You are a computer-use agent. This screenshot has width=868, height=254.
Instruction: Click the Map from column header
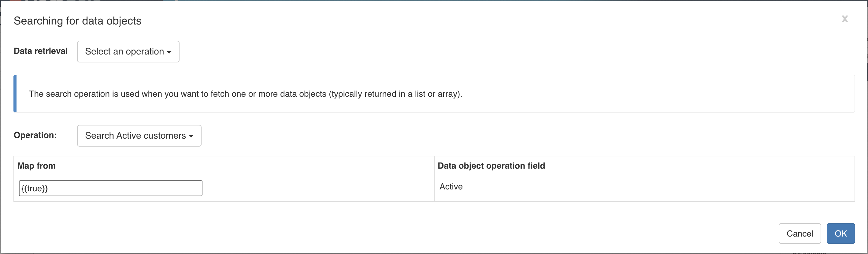(36, 166)
